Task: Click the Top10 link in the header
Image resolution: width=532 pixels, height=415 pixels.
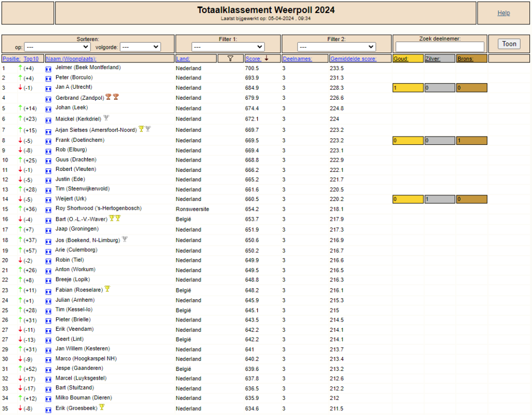Action: coord(31,59)
